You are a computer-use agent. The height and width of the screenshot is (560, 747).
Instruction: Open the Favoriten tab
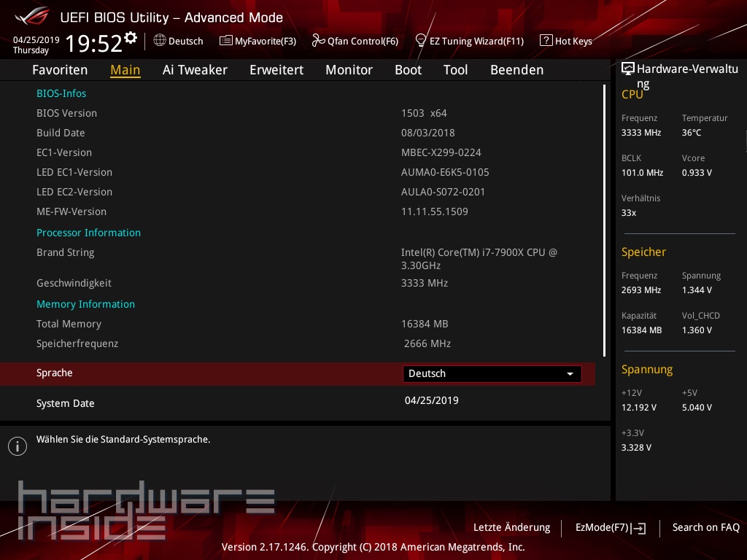click(x=60, y=70)
